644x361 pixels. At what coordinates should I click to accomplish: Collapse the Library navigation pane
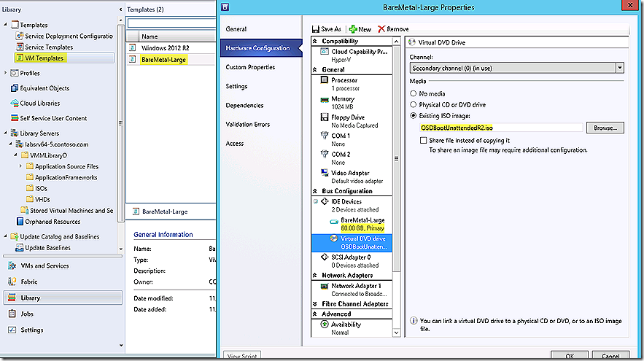(120, 9)
